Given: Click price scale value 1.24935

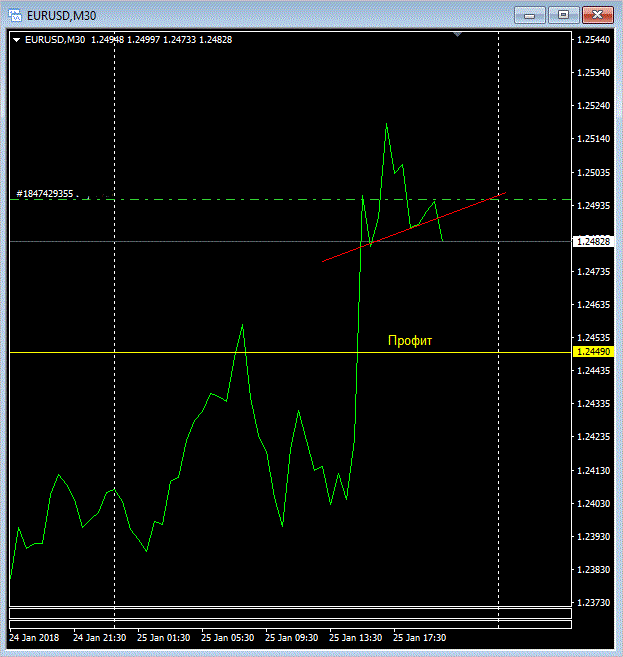Looking at the screenshot, I should [594, 206].
